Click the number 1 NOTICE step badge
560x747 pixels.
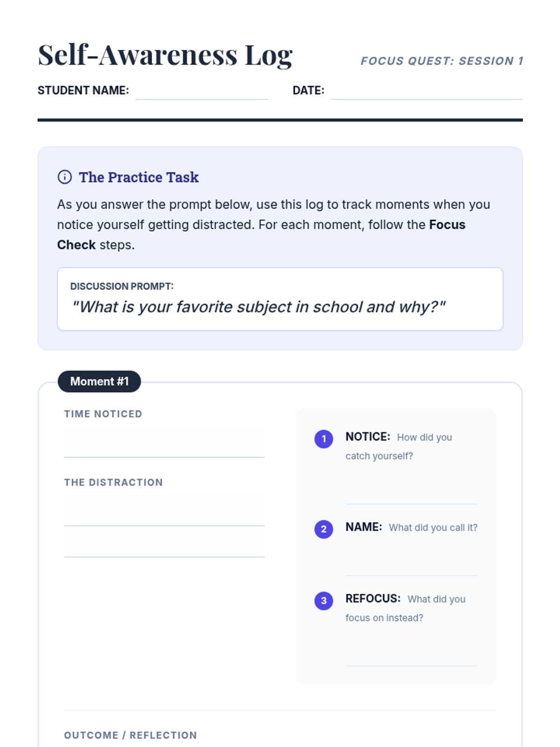(x=323, y=439)
